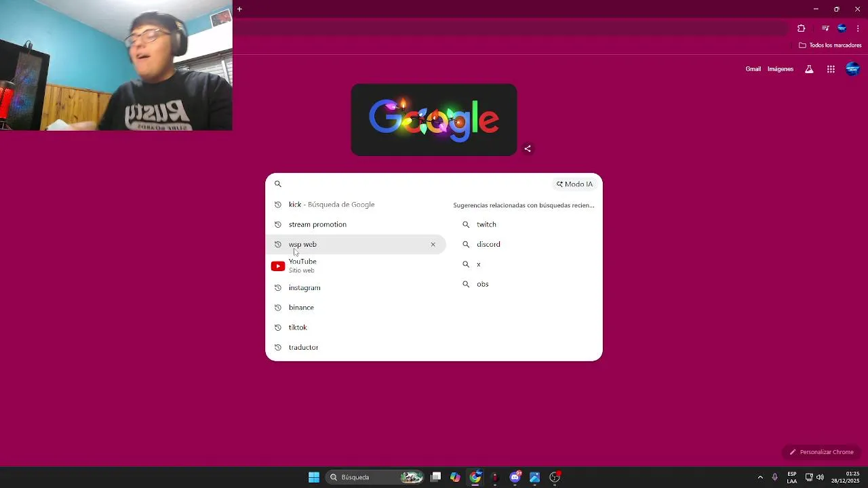Remove the 'wsp web' suggestion
Screen dimensions: 868x488
tap(433, 244)
